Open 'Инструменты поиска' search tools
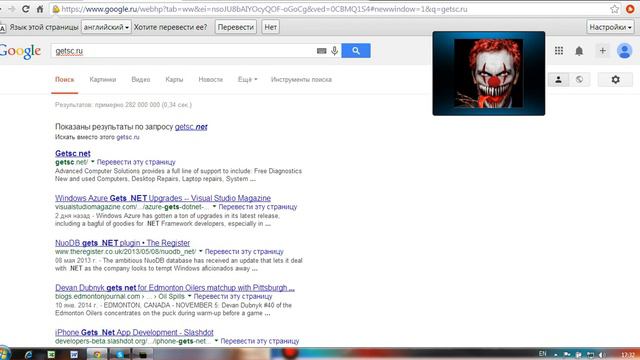The width and height of the screenshot is (640, 360). coord(301,80)
